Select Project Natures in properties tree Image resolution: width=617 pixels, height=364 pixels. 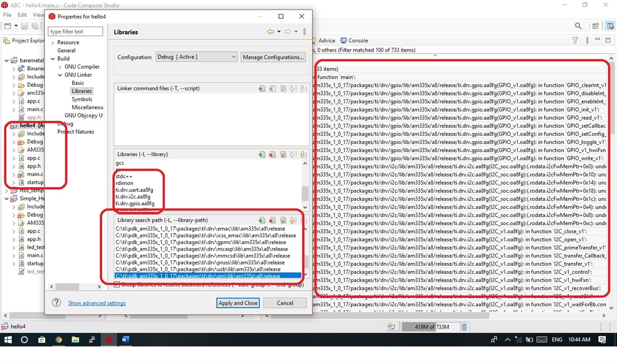click(x=76, y=132)
